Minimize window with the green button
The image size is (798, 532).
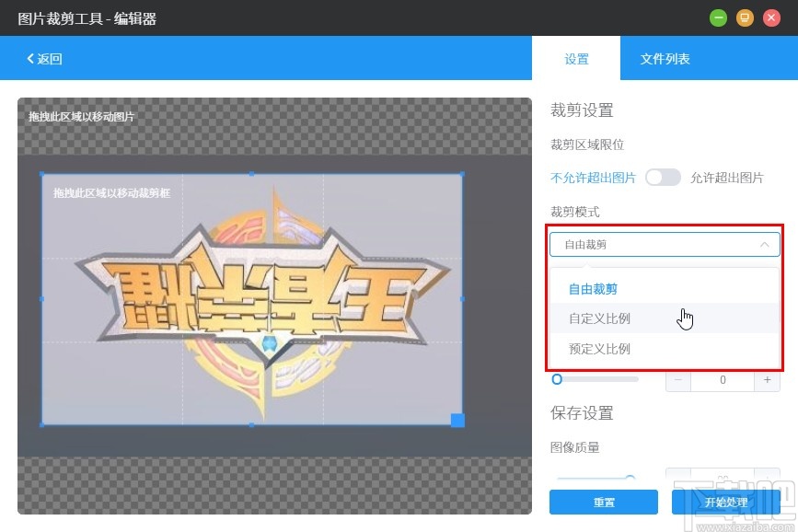click(718, 18)
